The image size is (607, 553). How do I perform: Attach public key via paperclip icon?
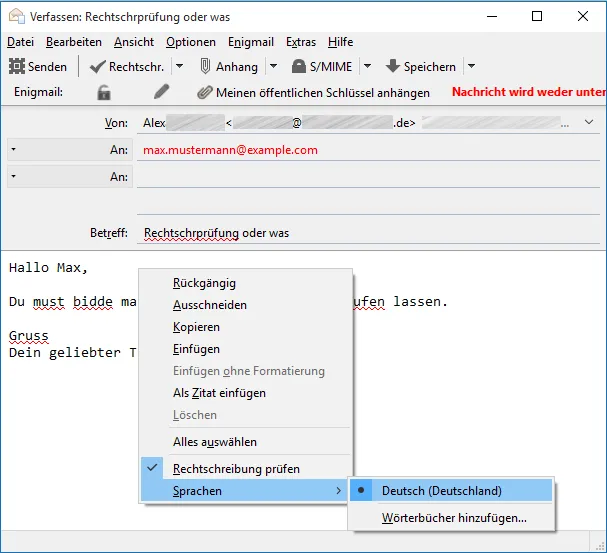[x=205, y=92]
